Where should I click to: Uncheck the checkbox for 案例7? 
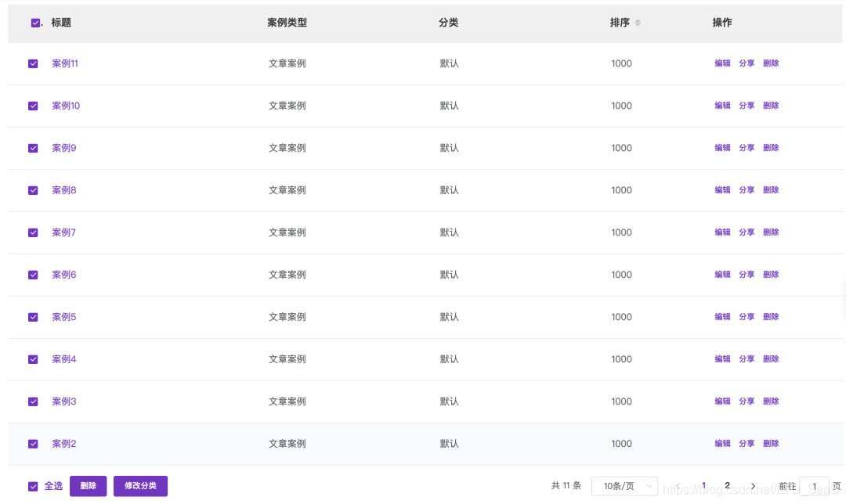[x=33, y=232]
